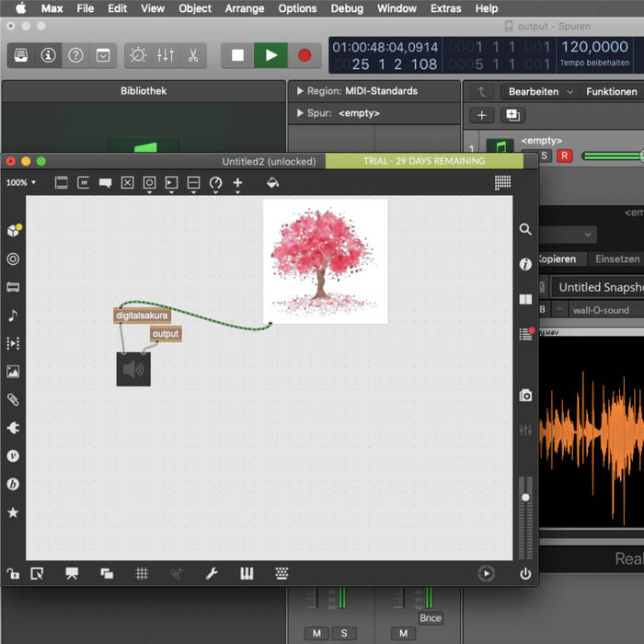Image resolution: width=644 pixels, height=644 pixels.
Task: Toggle the patcher lock icon
Action: click(x=13, y=573)
